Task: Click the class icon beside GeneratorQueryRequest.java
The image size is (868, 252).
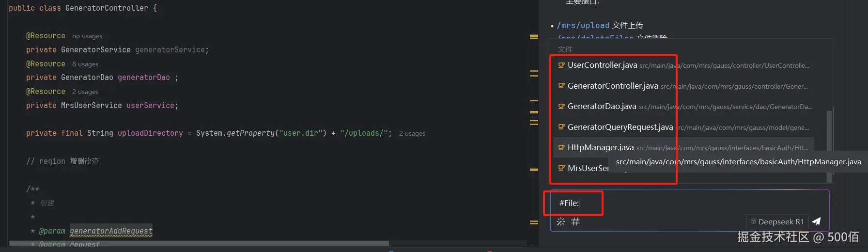Action: [x=561, y=127]
